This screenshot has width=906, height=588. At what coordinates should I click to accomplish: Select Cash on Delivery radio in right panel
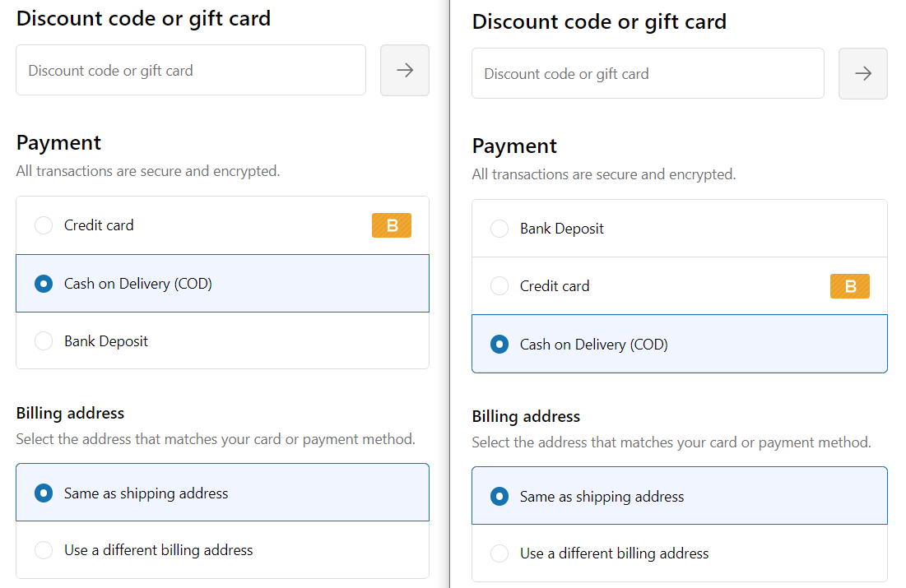tap(499, 345)
